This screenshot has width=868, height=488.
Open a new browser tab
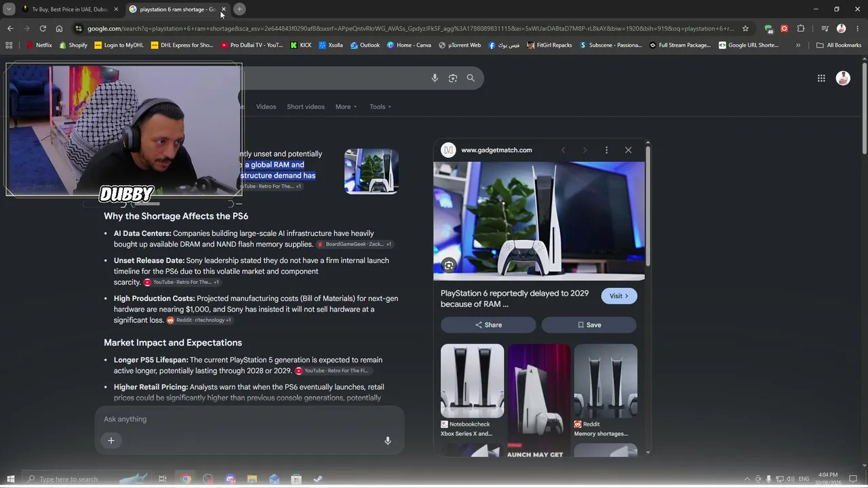pyautogui.click(x=239, y=9)
